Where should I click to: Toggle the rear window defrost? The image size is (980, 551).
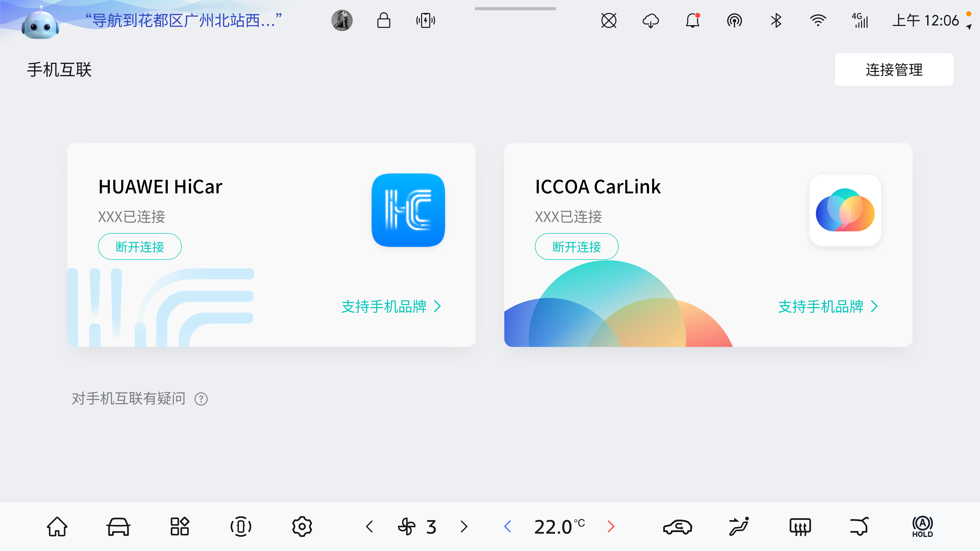click(800, 527)
